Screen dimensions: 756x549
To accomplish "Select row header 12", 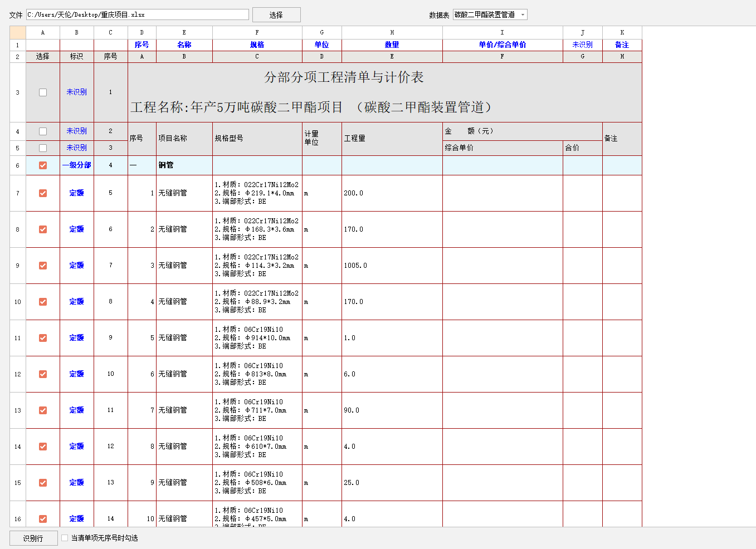I will click(18, 374).
